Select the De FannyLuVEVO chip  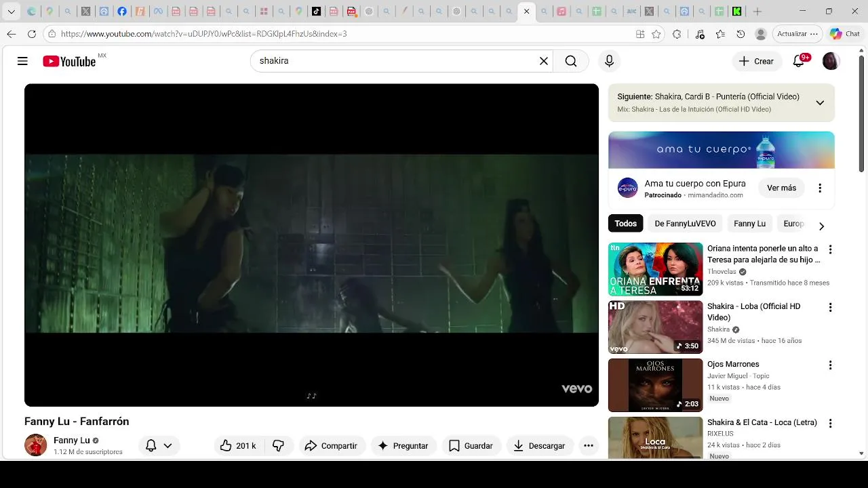pos(685,224)
